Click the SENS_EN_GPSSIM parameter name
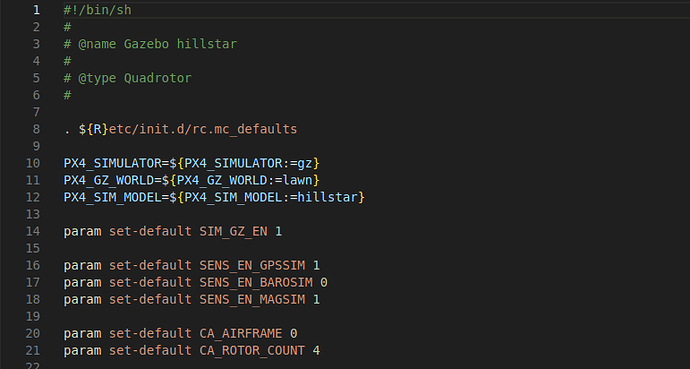Image resolution: width=690 pixels, height=369 pixels. click(x=252, y=266)
